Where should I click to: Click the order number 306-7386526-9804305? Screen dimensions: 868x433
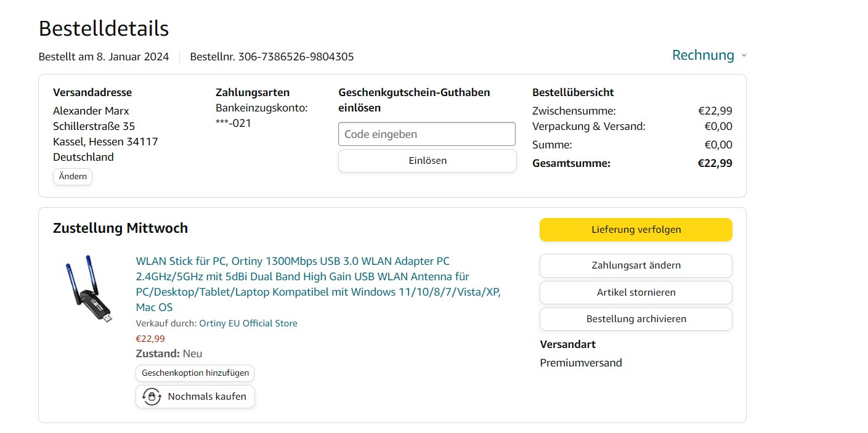pos(296,57)
